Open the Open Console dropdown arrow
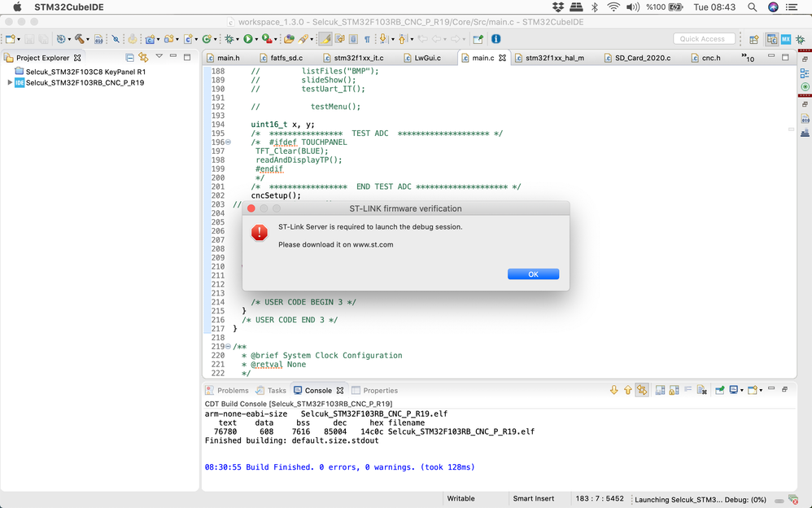Image resolution: width=812 pixels, height=508 pixels. pyautogui.click(x=761, y=390)
